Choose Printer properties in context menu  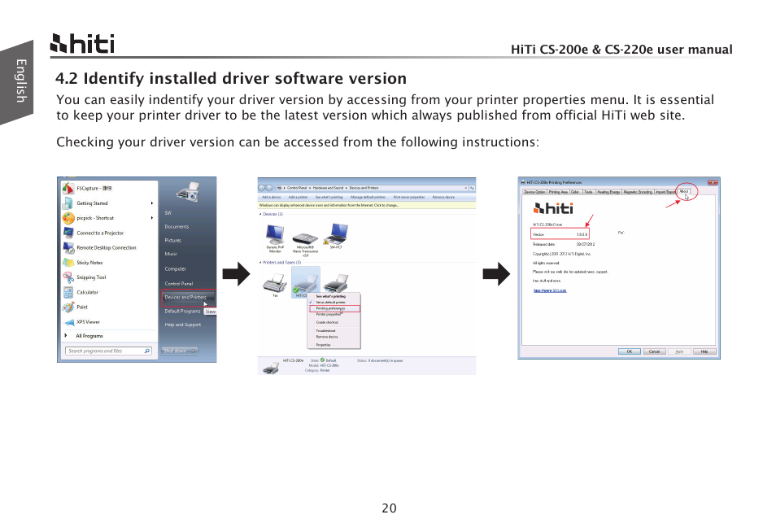(334, 315)
